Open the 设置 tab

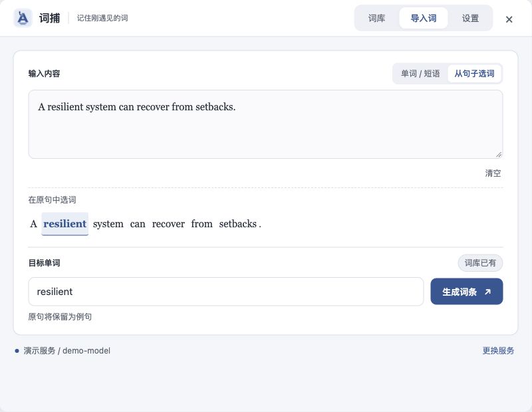click(470, 19)
